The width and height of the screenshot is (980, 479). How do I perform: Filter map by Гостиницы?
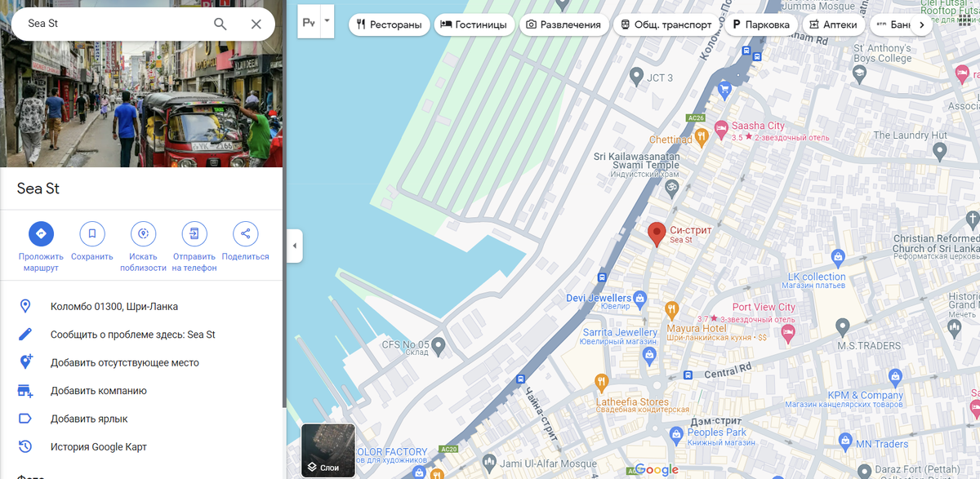(474, 24)
